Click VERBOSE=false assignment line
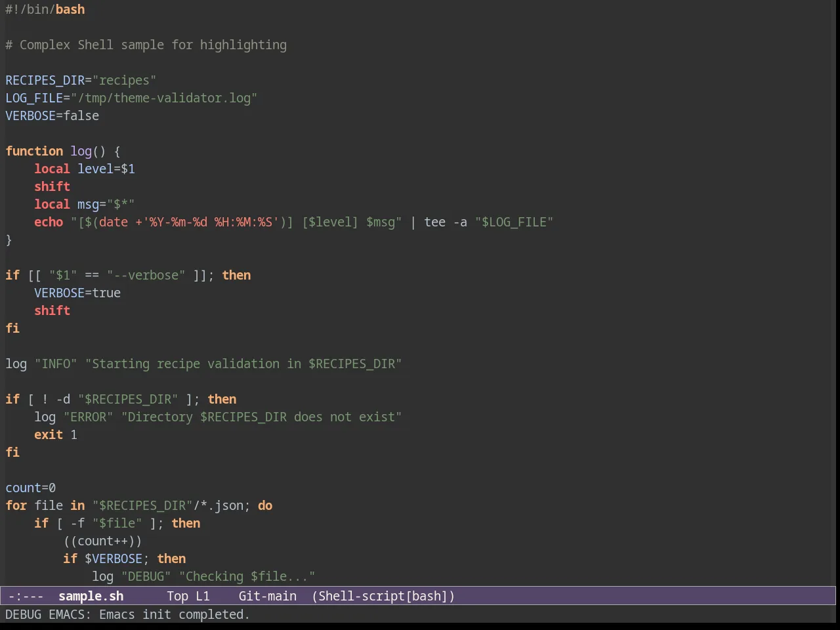840x630 pixels. pos(52,115)
